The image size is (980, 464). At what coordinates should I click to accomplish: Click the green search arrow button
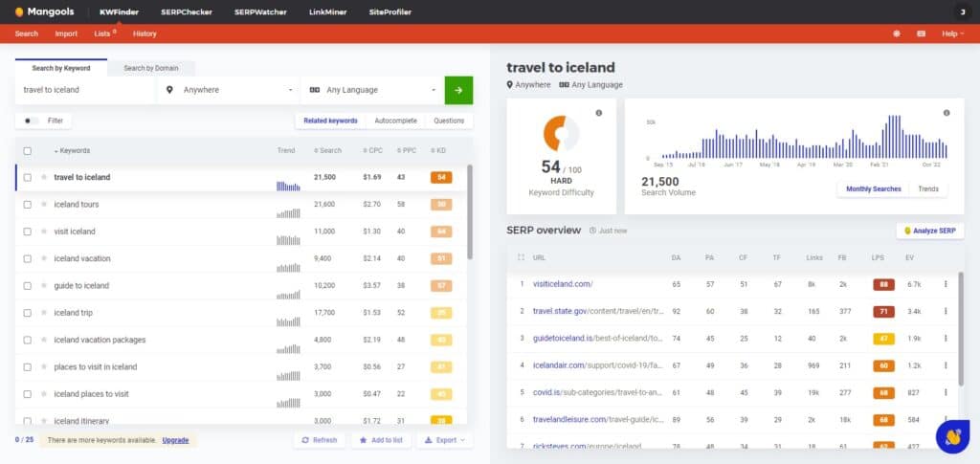click(458, 90)
